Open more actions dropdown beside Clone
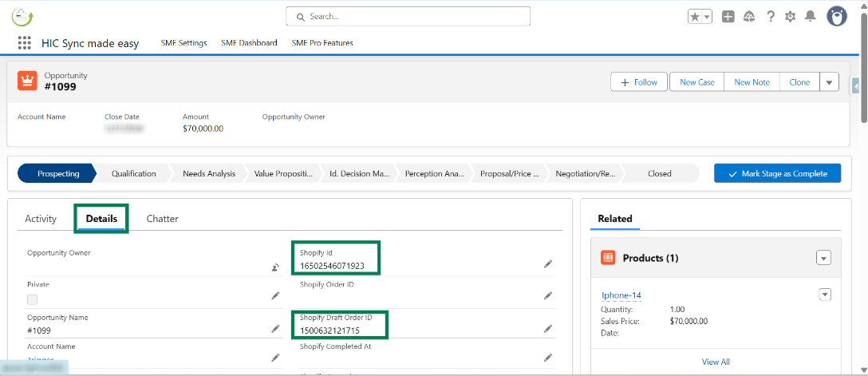The width and height of the screenshot is (868, 376). tap(829, 82)
